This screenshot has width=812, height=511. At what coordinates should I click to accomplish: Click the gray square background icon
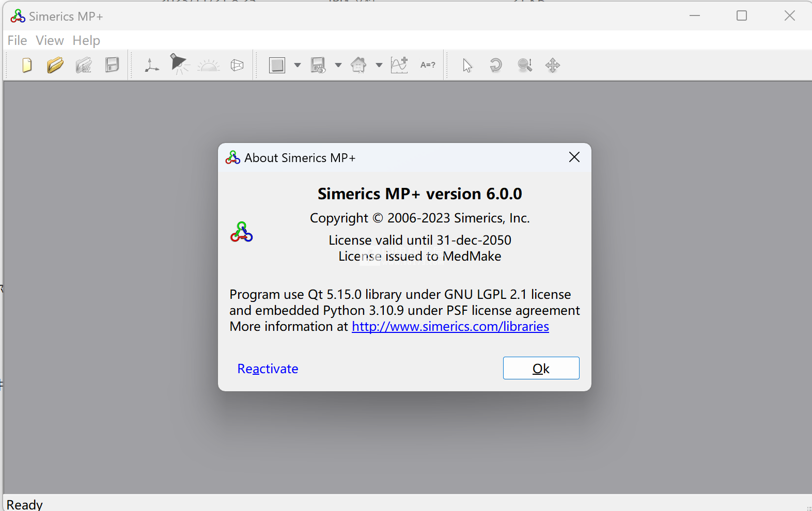pos(277,66)
